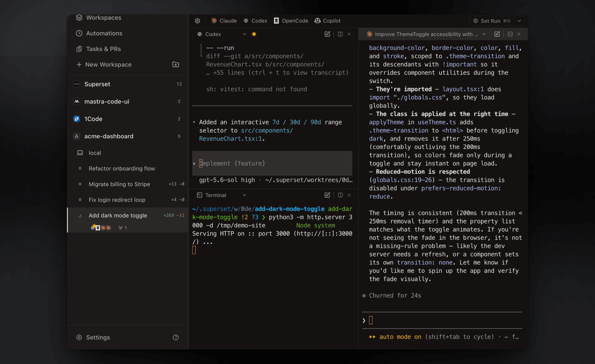Image resolution: width=595 pixels, height=364 pixels.
Task: Collapse the acme-dashboard project
Action: click(x=127, y=136)
